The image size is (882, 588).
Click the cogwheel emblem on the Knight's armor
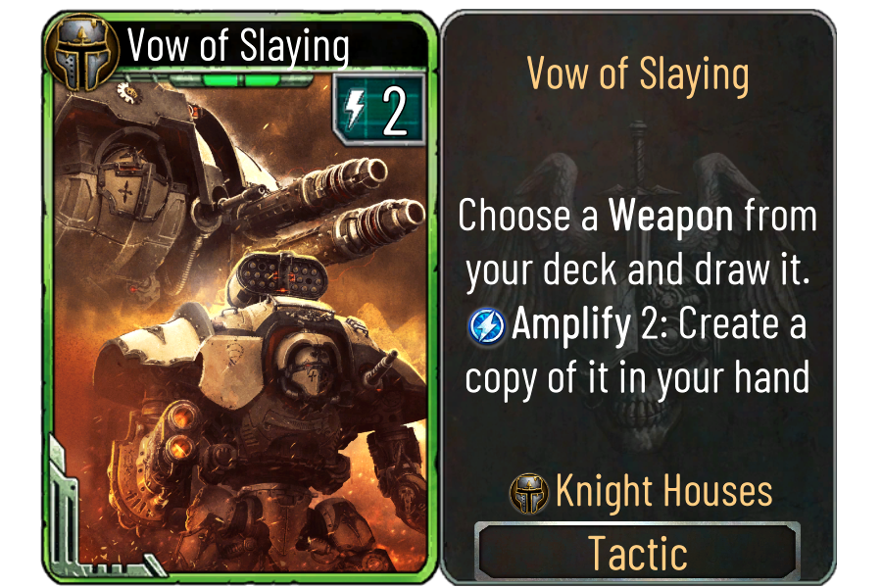click(x=130, y=93)
